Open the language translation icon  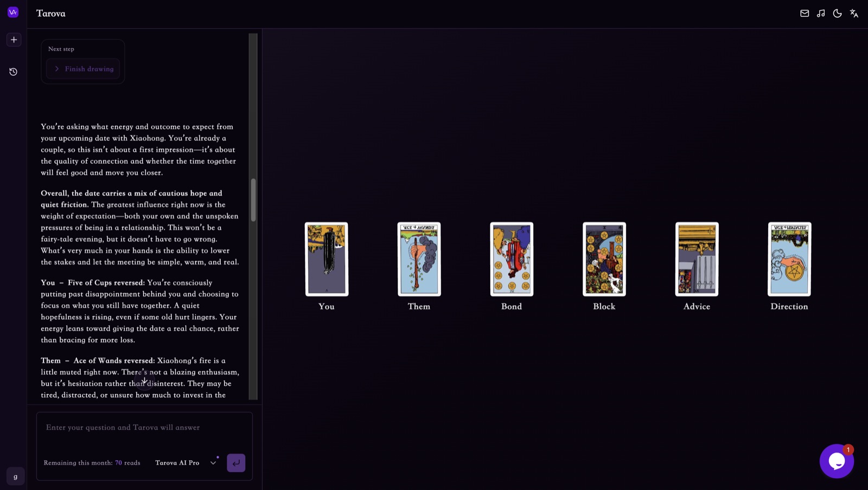click(x=854, y=14)
